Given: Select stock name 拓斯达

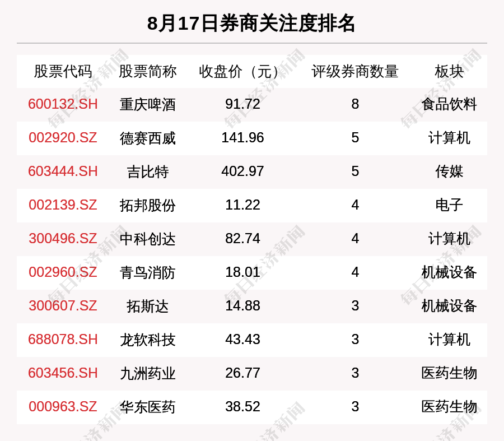Looking at the screenshot, I should coord(147,306).
